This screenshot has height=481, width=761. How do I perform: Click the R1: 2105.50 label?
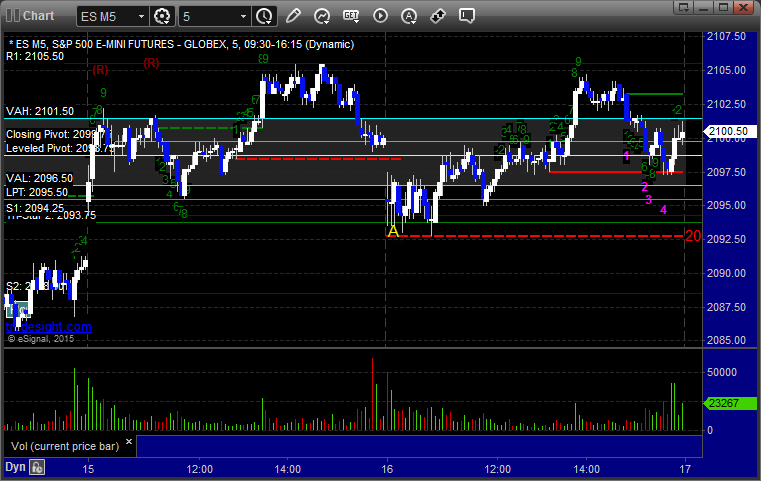click(x=35, y=56)
